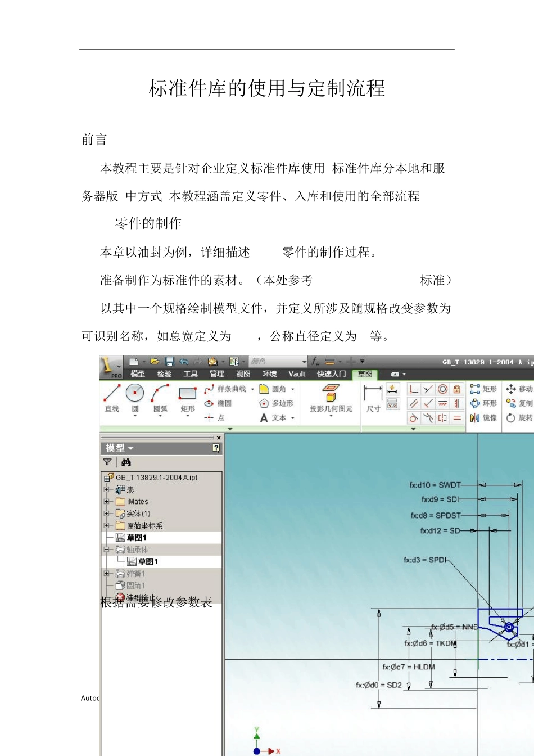The height and width of the screenshot is (756, 534).
Task: Click 移动 move tool
Action: coord(519,389)
